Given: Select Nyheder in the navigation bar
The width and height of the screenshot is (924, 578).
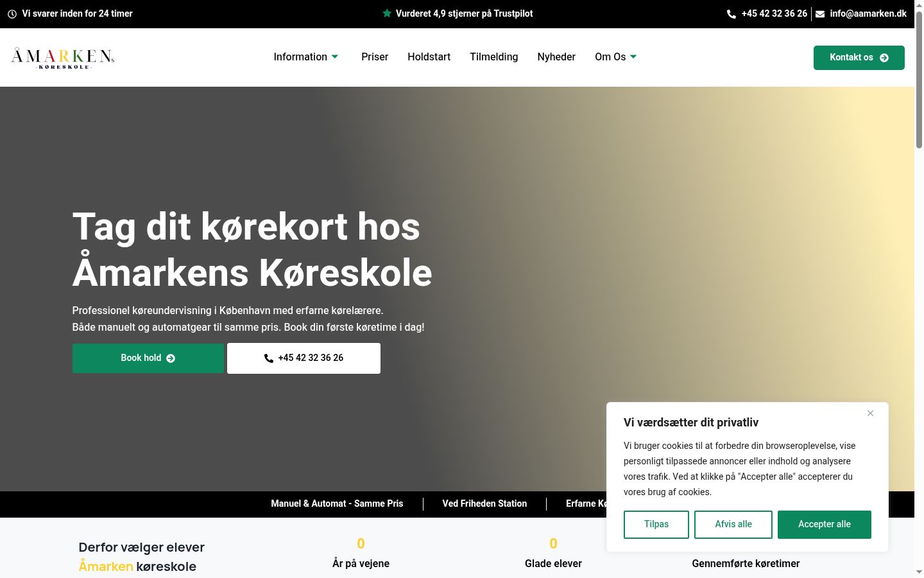Looking at the screenshot, I should point(556,57).
